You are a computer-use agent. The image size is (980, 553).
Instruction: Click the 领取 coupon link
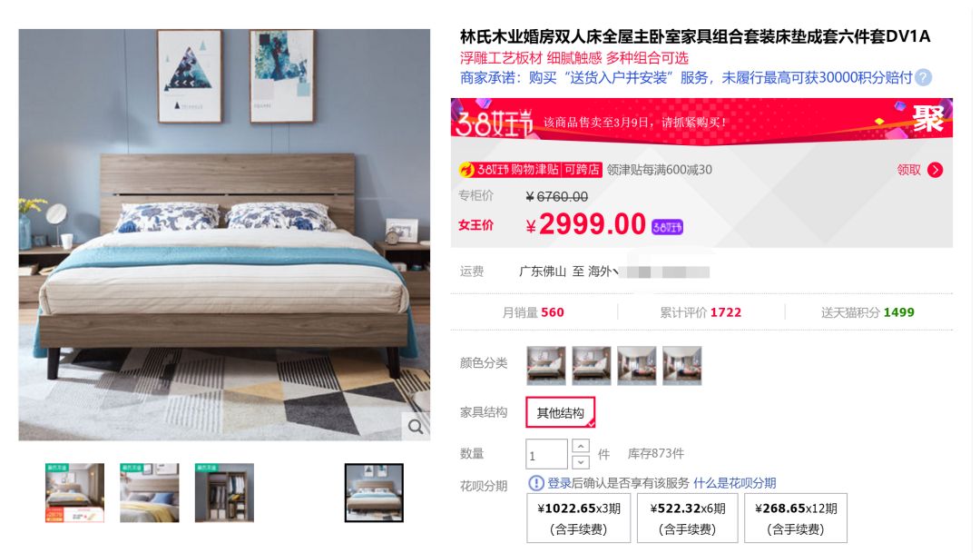908,170
